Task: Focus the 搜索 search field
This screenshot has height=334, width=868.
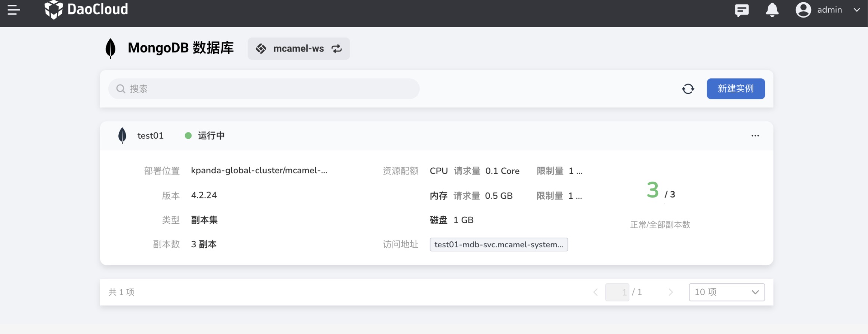Action: (264, 89)
